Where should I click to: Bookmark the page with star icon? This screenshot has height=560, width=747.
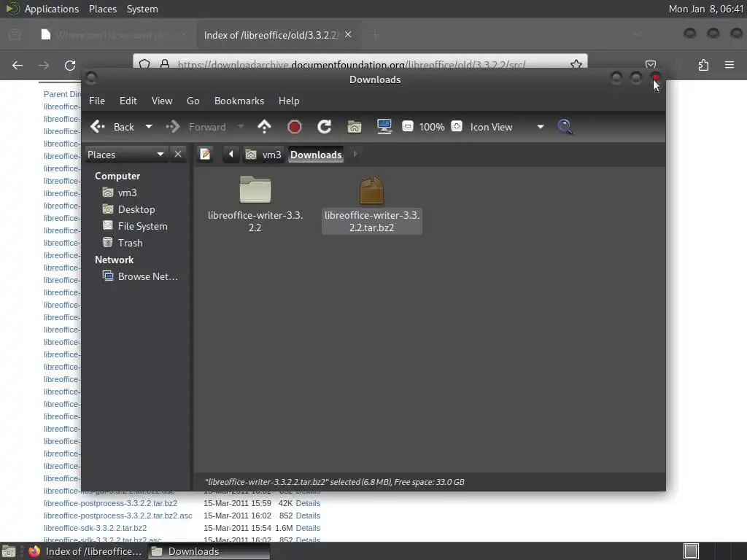[576, 64]
